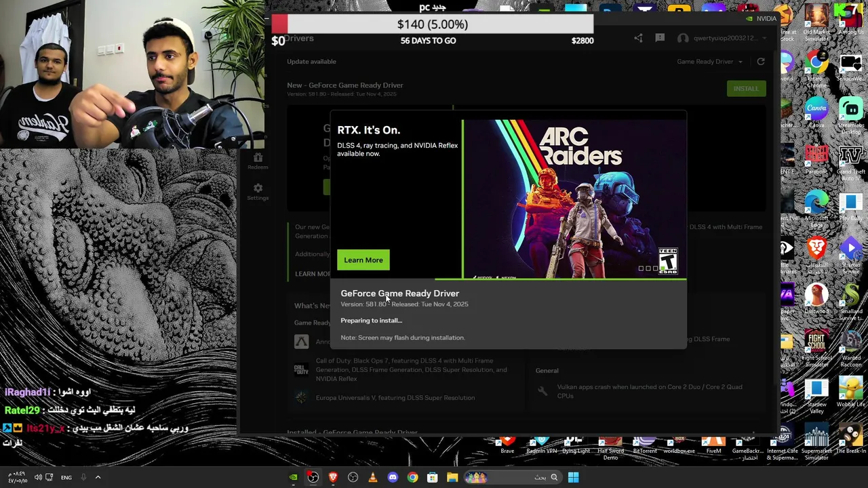Click the Windows Start button
The image size is (868, 488).
[573, 477]
